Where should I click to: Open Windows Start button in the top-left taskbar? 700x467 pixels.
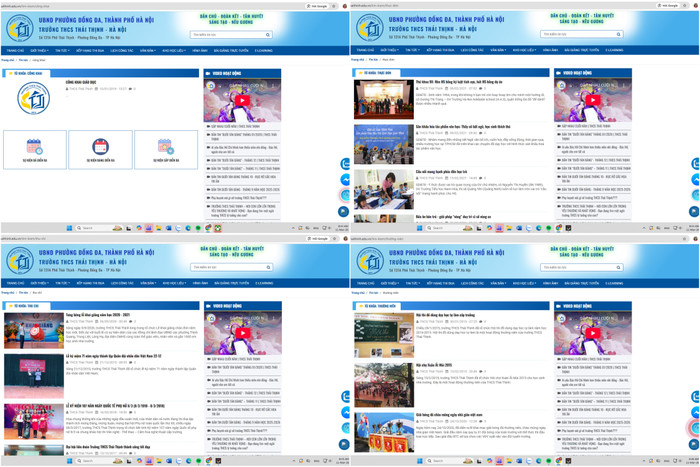(x=68, y=227)
